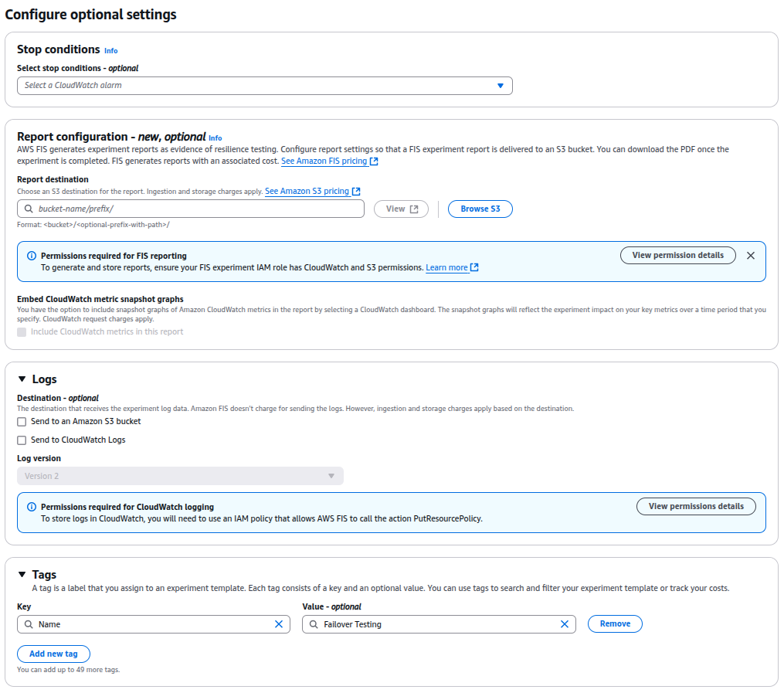The image size is (784, 693).
Task: Check Send to CloudWatch Logs option
Action: point(22,440)
